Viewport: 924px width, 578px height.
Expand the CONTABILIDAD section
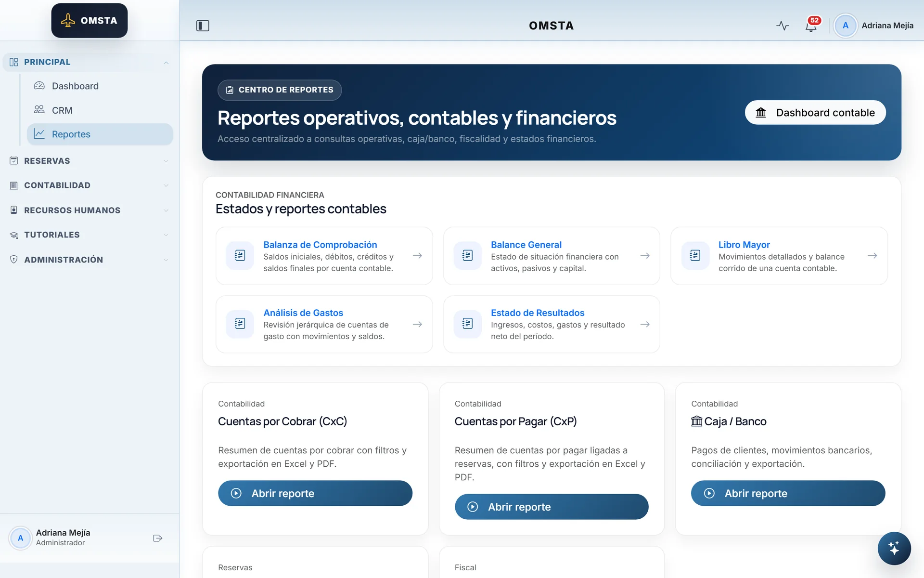coord(90,185)
